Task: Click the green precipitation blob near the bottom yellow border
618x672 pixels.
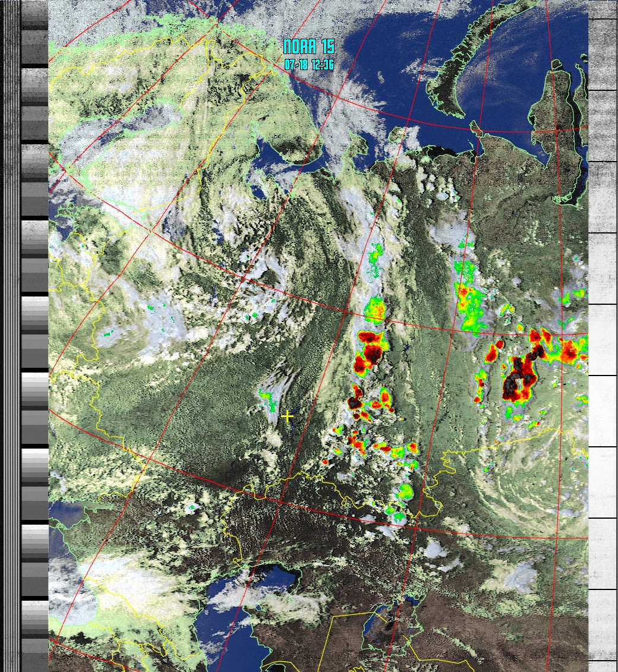Action: pyautogui.click(x=405, y=492)
